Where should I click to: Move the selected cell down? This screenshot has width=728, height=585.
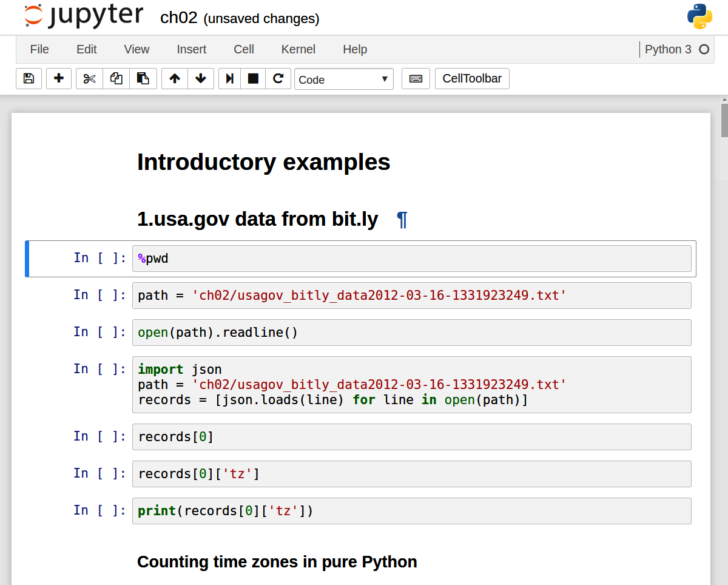point(201,79)
